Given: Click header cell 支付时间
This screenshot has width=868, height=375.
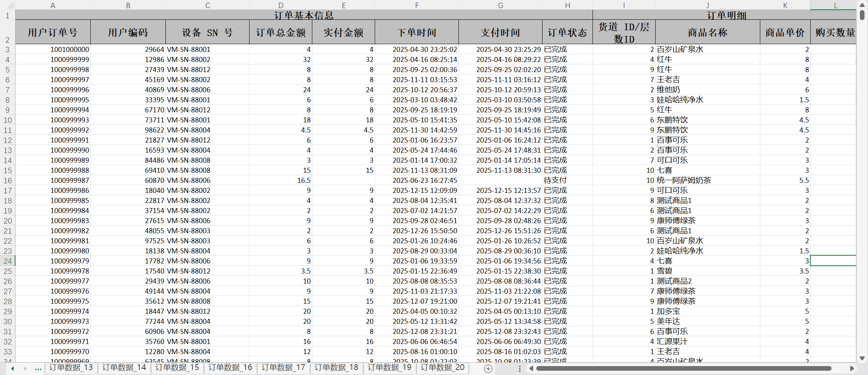Looking at the screenshot, I should [x=501, y=32].
